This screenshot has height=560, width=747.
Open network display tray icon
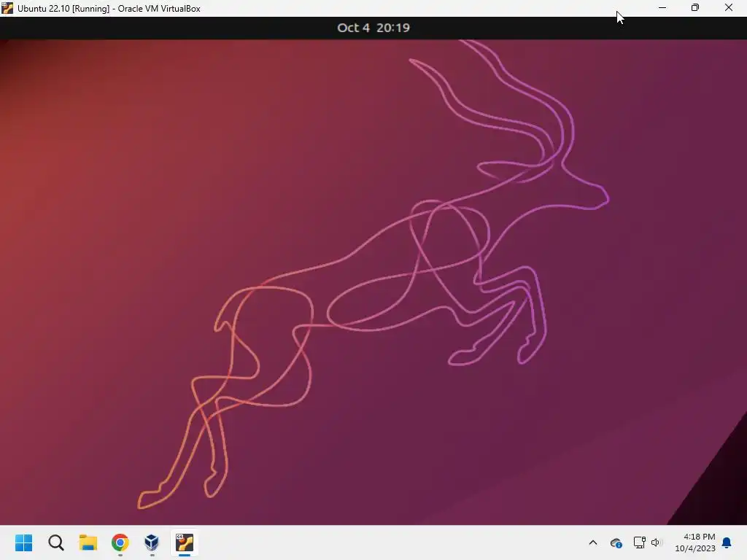[639, 542]
